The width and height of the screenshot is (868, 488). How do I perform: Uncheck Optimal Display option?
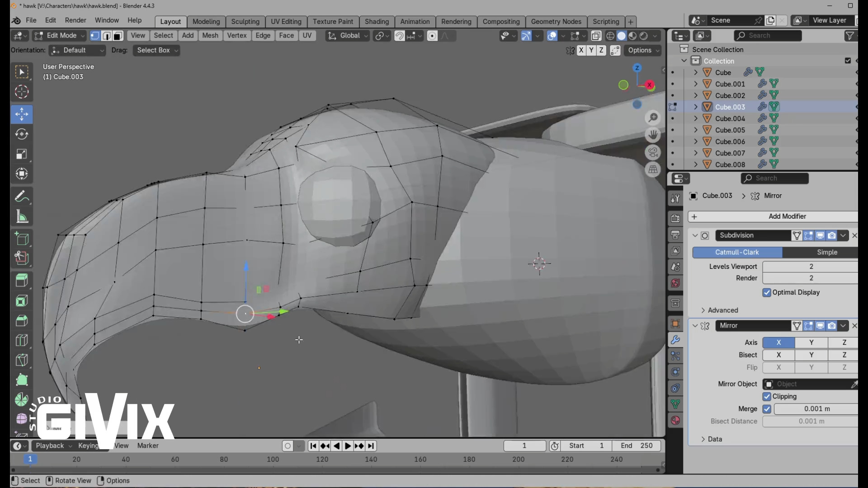767,293
